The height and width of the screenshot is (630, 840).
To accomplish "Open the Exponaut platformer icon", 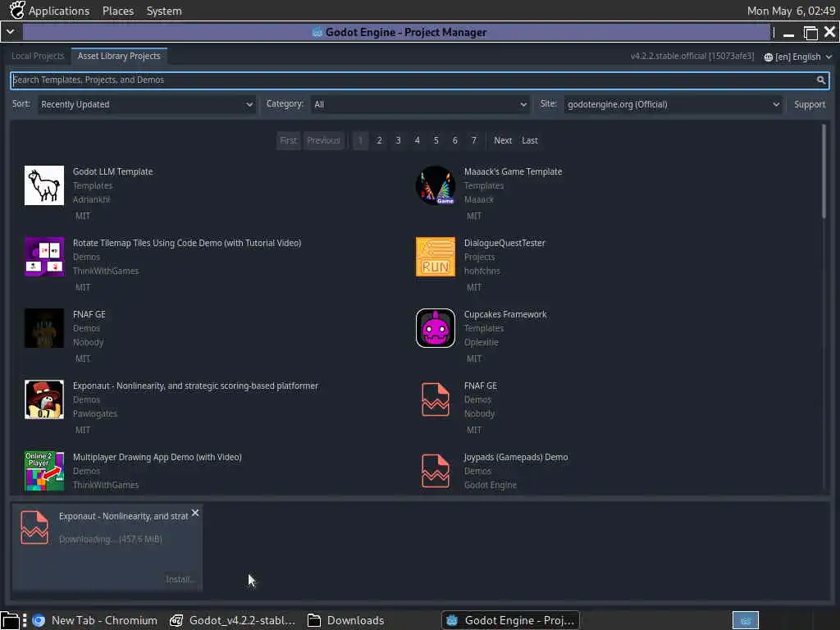I will (x=44, y=399).
